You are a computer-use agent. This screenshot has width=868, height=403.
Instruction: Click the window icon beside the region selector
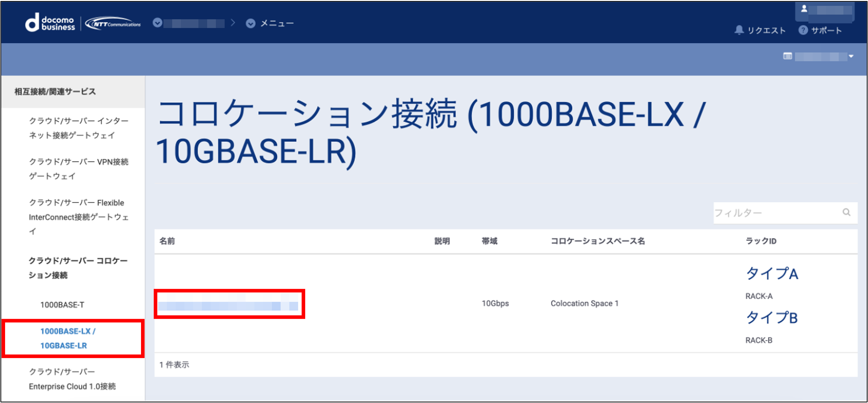[x=788, y=56]
